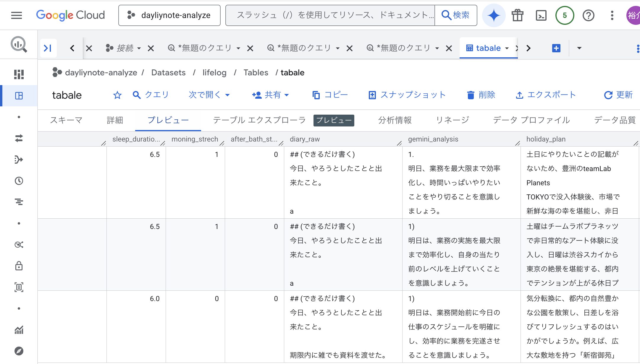This screenshot has height=364, width=640.
Task: Switch to the 詳細 tab
Action: [115, 120]
